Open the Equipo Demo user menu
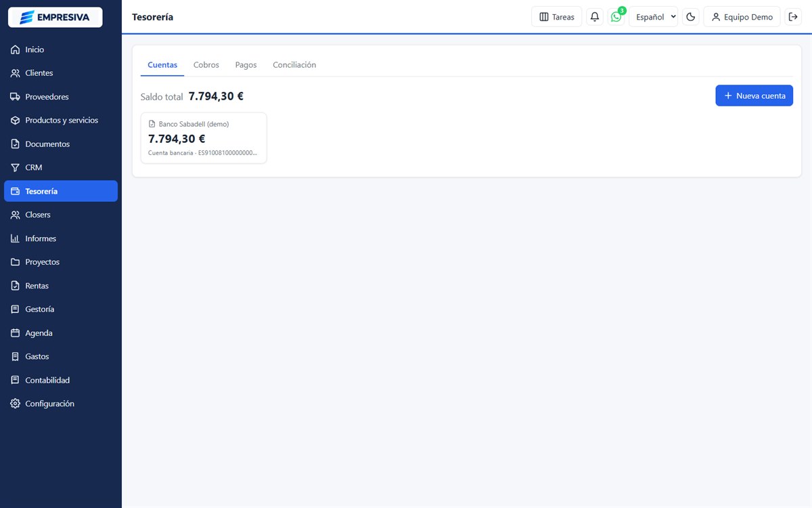The height and width of the screenshot is (508, 812). [x=742, y=17]
